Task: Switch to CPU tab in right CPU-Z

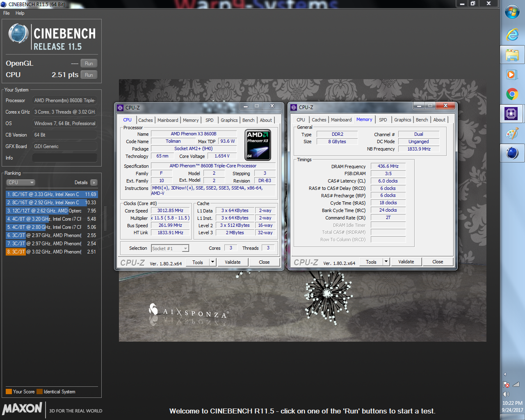Action: coord(301,120)
